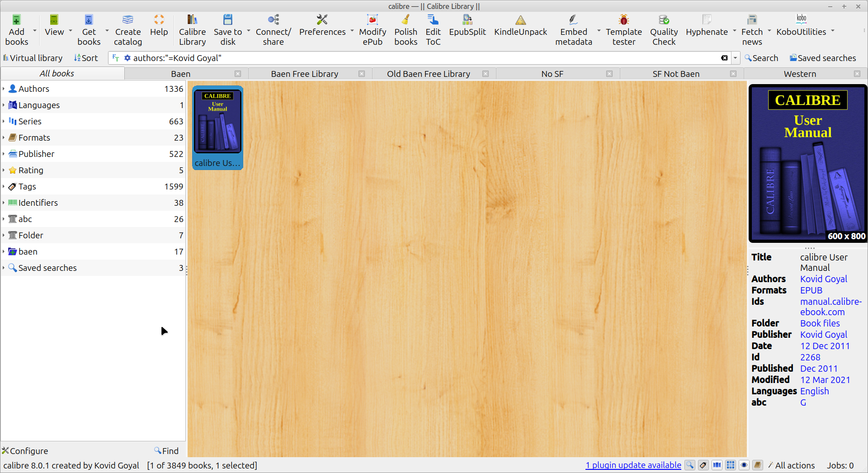Click the full text search icon in search bar
This screenshot has height=473, width=868.
point(116,58)
